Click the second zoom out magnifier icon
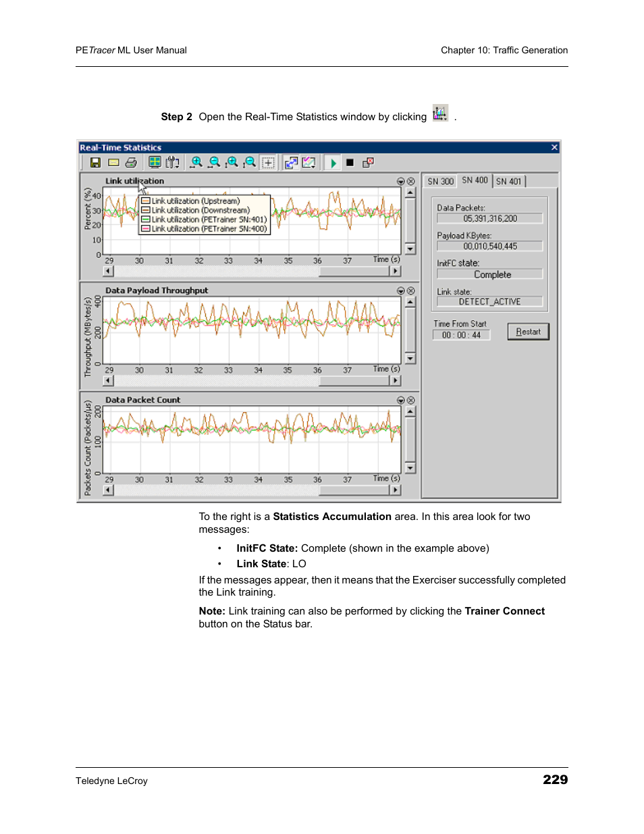This screenshot has height=834, width=644. click(x=250, y=162)
